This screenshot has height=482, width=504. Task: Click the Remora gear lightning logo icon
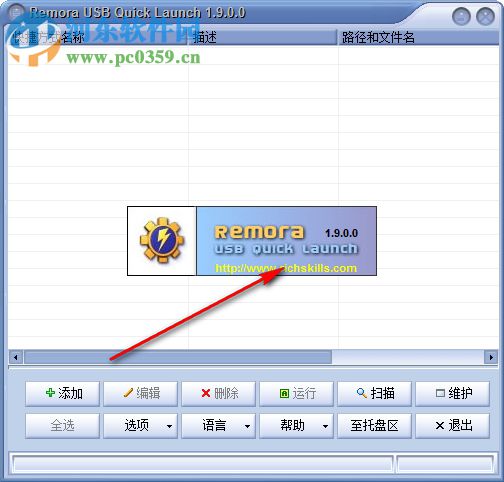pyautogui.click(x=162, y=240)
